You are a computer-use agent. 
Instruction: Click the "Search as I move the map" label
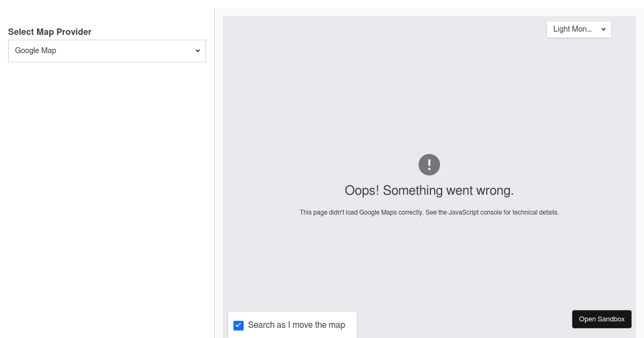[296, 325]
